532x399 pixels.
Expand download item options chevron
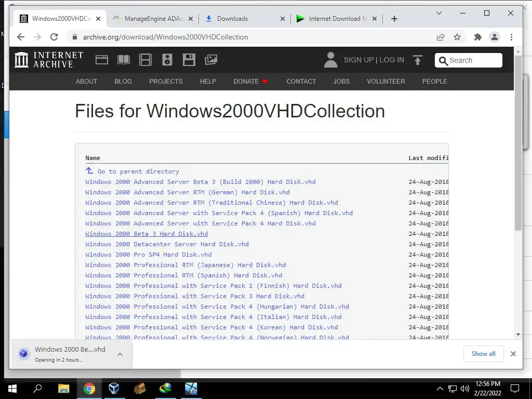tap(120, 354)
